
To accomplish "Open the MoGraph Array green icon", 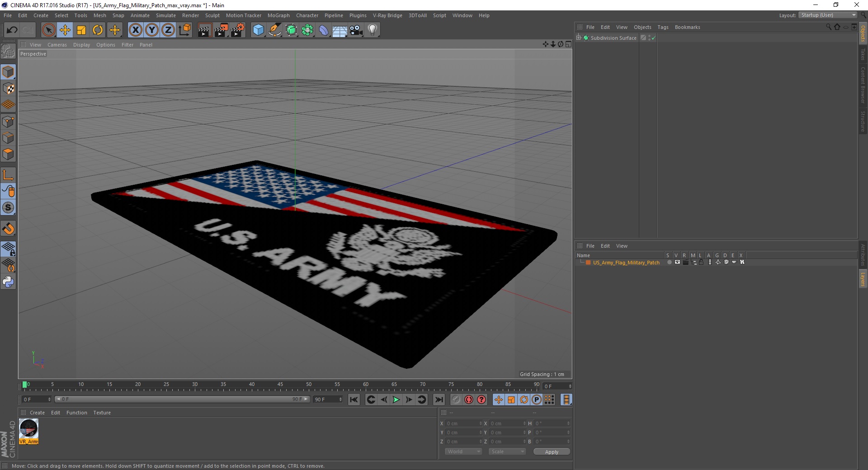I will (307, 30).
